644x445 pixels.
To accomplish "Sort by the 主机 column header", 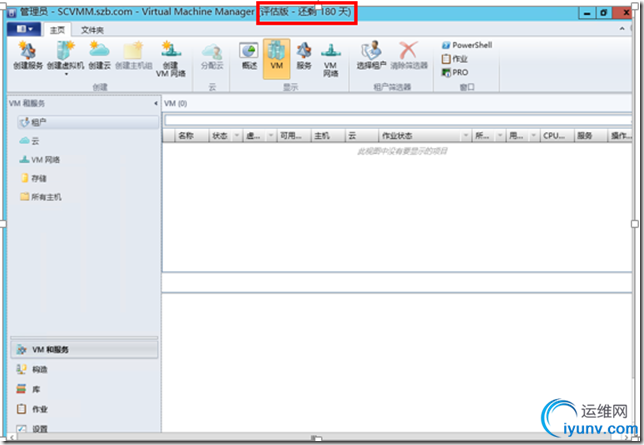I will pyautogui.click(x=328, y=136).
